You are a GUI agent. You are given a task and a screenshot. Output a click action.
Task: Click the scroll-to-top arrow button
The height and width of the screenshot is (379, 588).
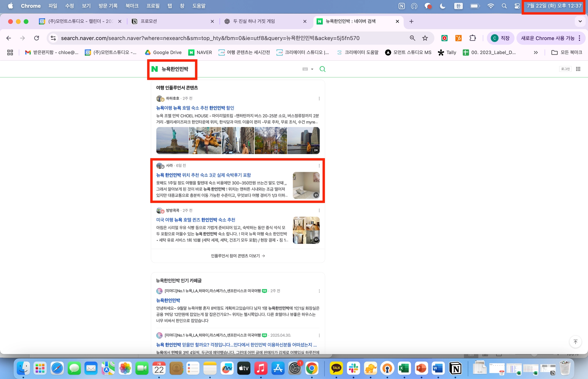tap(575, 342)
